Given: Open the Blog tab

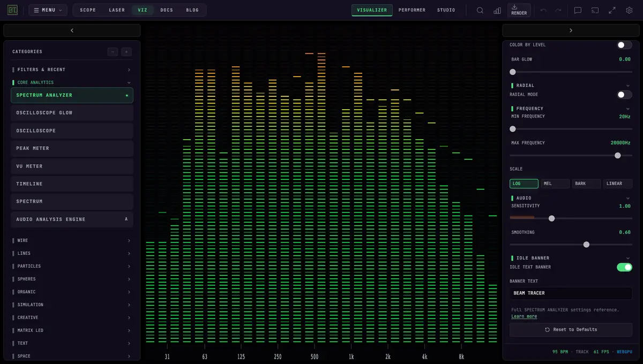Looking at the screenshot, I should coord(192,10).
